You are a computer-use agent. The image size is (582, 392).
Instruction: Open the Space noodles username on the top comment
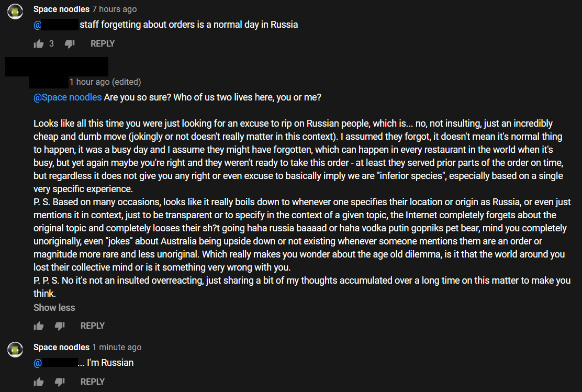(x=61, y=9)
